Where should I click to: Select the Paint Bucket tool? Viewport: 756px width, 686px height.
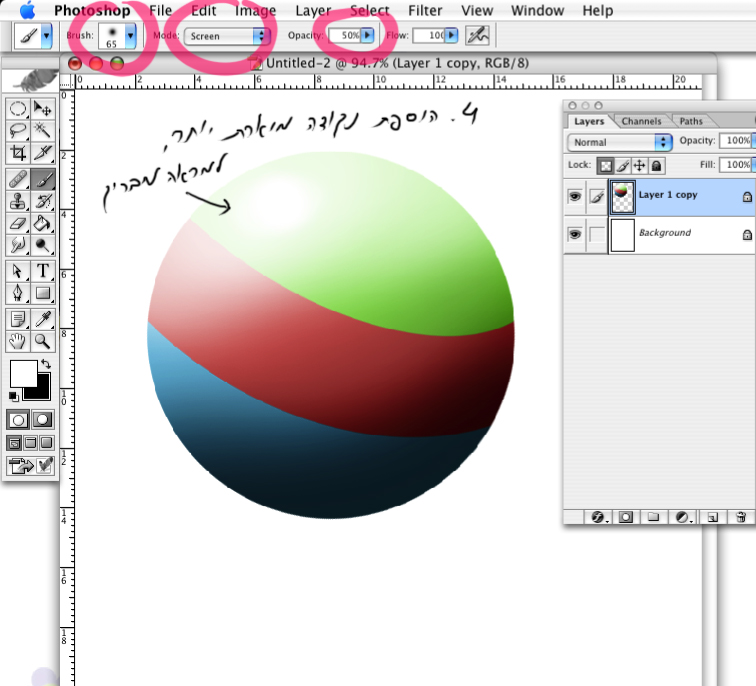click(43, 224)
